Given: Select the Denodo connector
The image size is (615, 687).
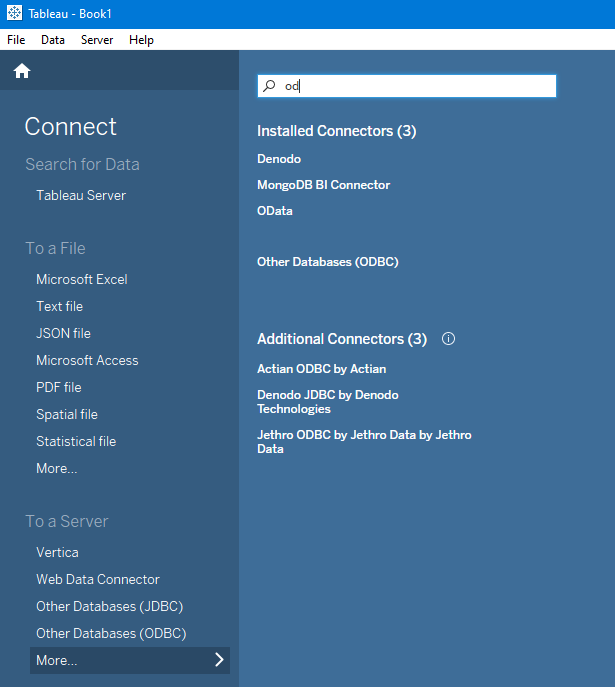Looking at the screenshot, I should [279, 159].
